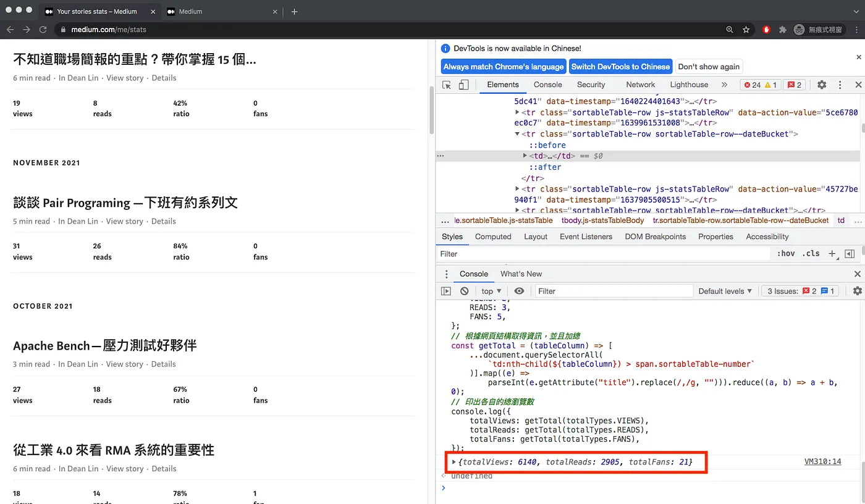
Task: Click the 24 errors and 1 warning counter
Action: coord(761,85)
